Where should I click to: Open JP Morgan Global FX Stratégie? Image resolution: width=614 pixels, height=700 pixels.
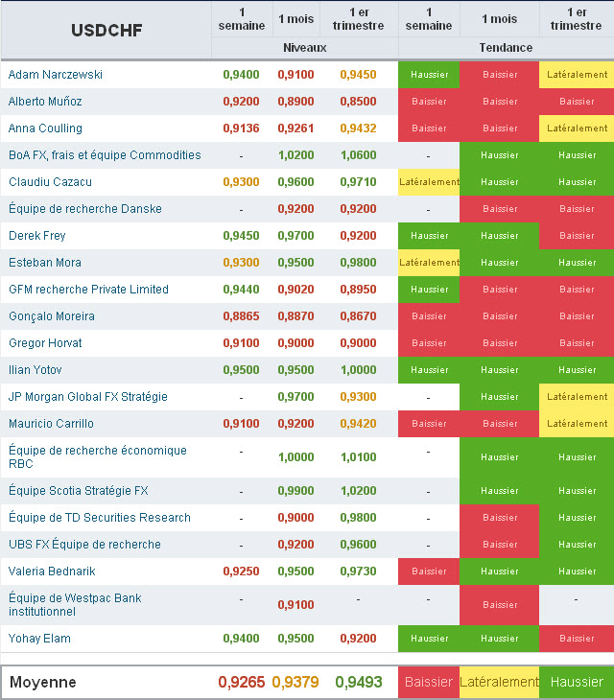click(x=88, y=396)
